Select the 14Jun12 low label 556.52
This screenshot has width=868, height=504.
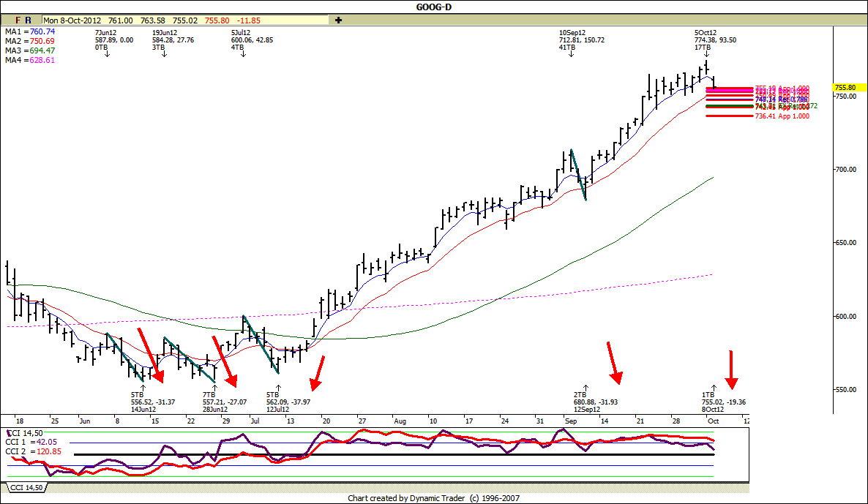click(153, 402)
